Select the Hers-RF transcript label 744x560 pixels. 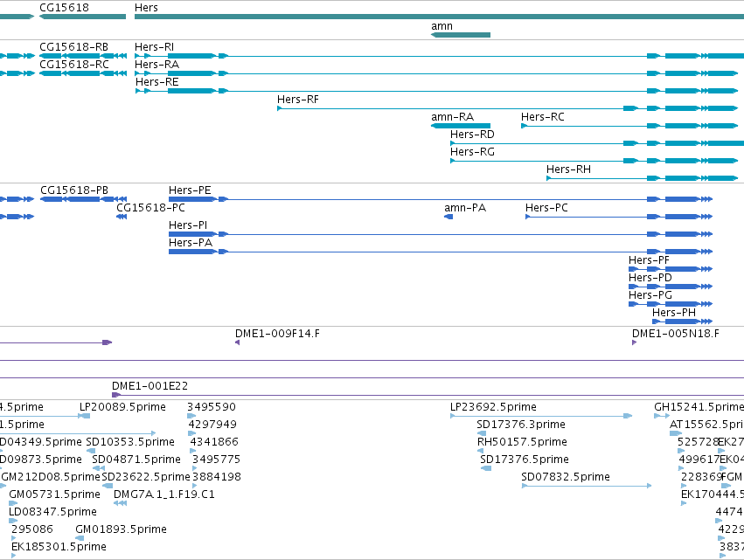click(298, 100)
